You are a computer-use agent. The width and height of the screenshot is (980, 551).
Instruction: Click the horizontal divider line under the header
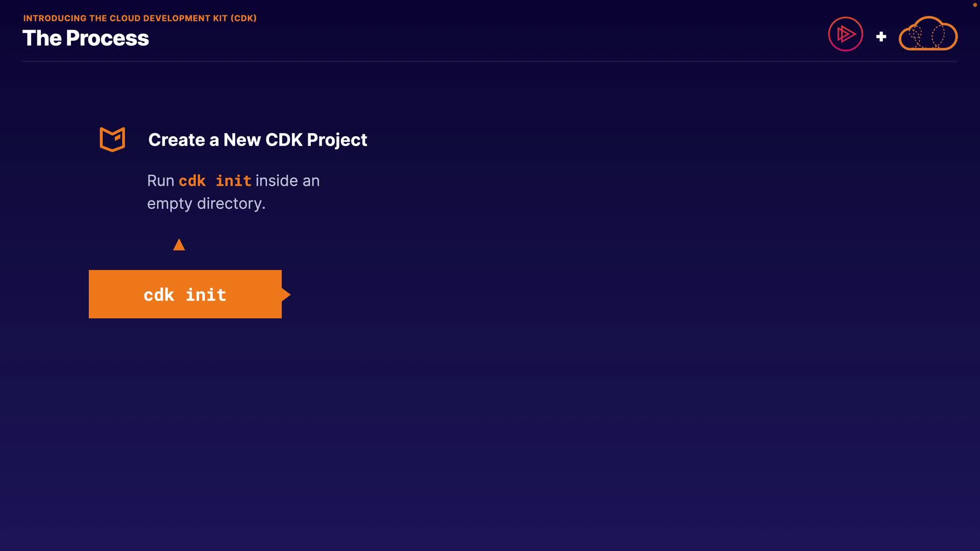point(489,61)
